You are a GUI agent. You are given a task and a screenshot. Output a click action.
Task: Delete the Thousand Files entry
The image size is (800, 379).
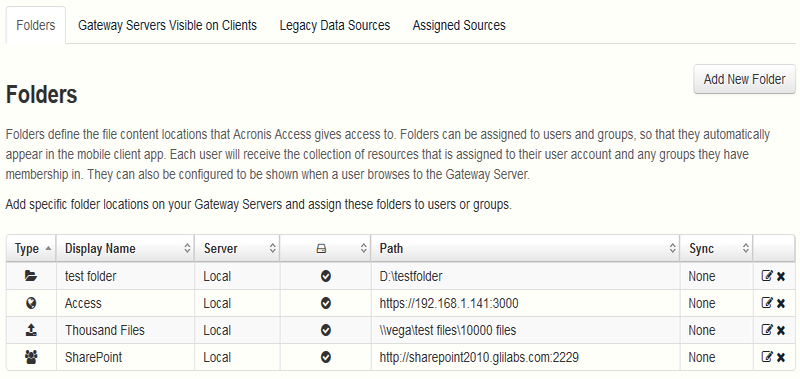781,331
